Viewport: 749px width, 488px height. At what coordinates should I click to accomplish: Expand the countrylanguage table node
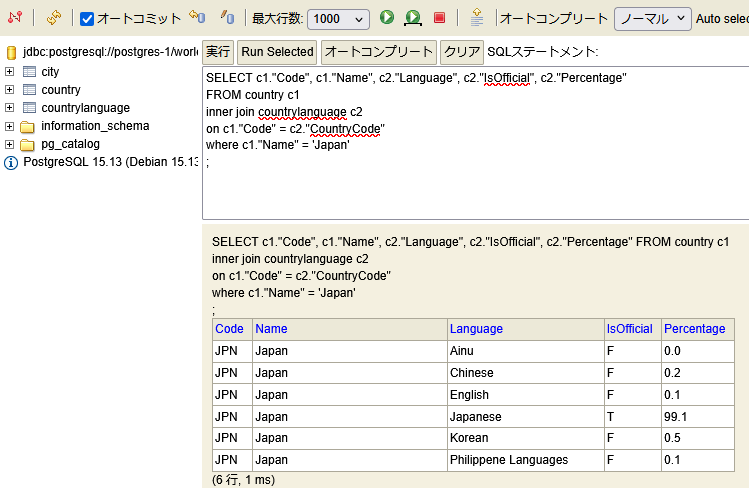10,108
